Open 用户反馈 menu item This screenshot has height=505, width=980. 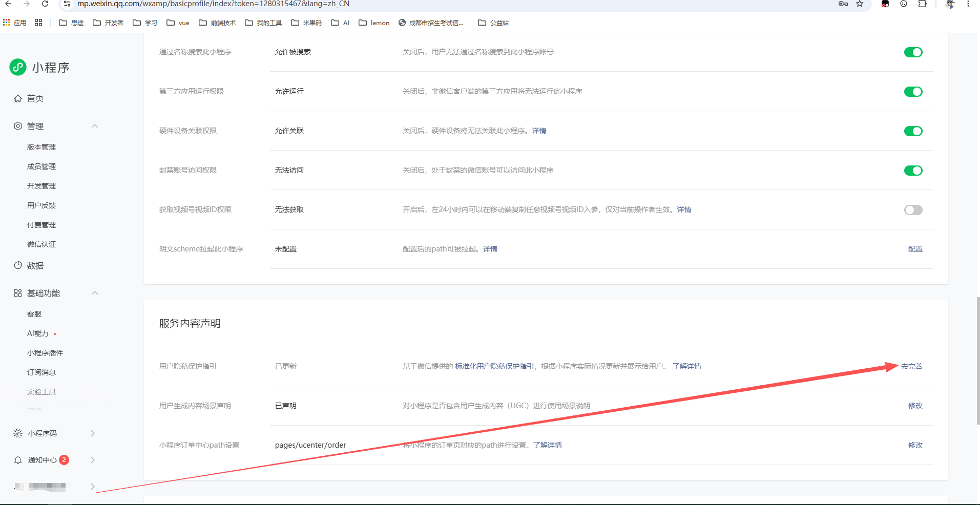41,205
